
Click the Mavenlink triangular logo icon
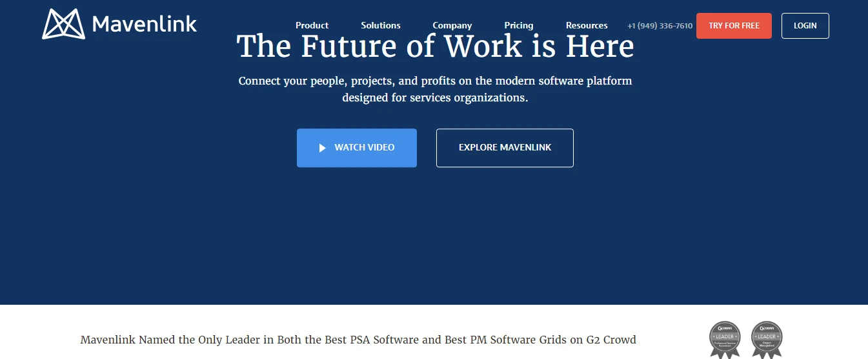(x=63, y=24)
